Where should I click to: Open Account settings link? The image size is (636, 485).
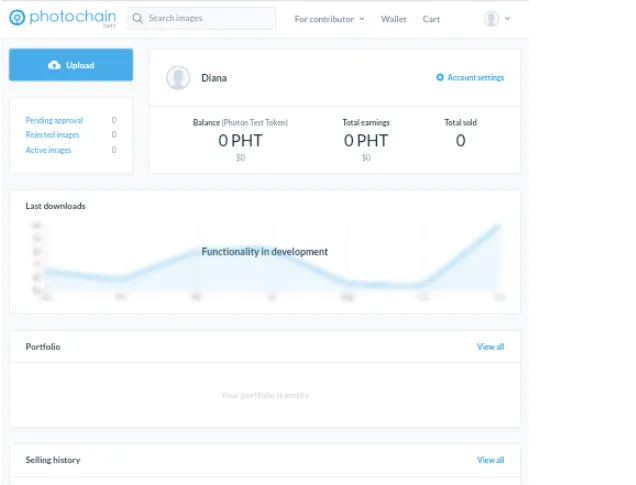point(470,77)
